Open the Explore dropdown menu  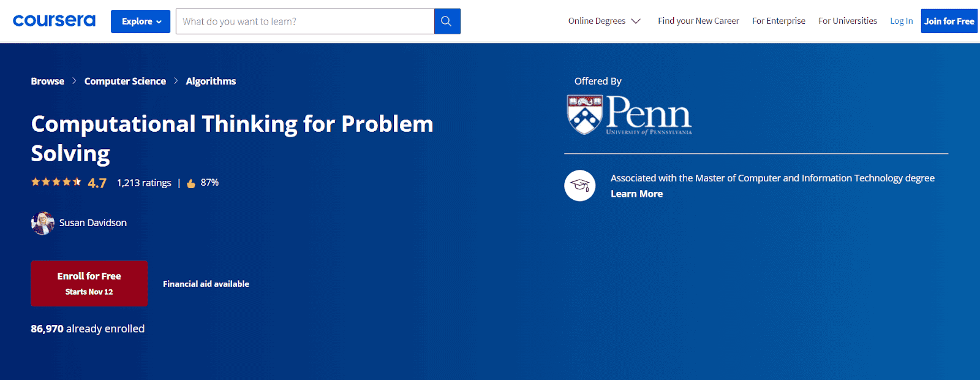point(140,21)
